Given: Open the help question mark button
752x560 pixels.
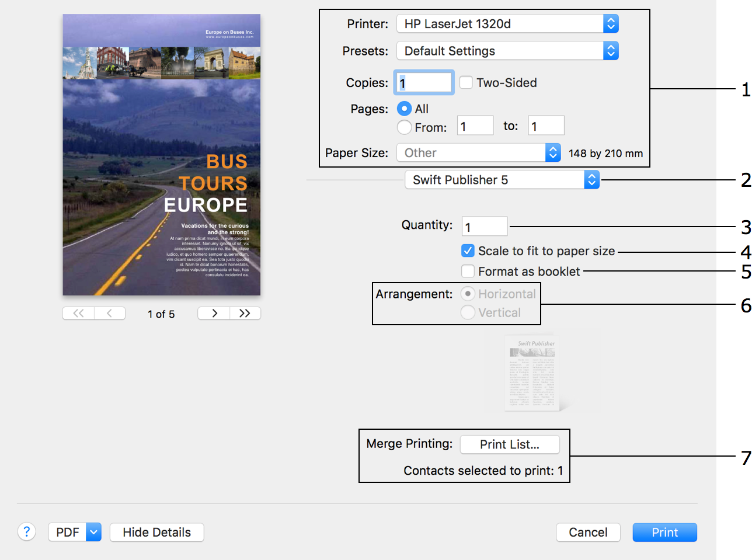Looking at the screenshot, I should 27,532.
